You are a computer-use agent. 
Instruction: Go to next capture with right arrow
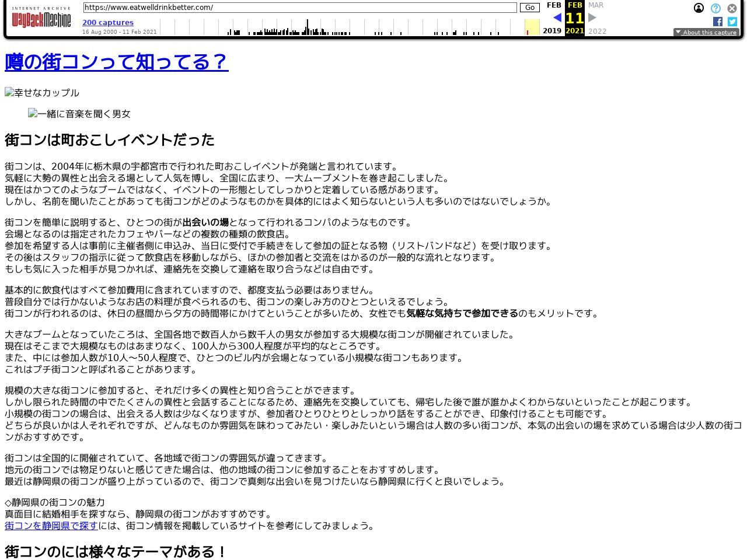tap(592, 17)
